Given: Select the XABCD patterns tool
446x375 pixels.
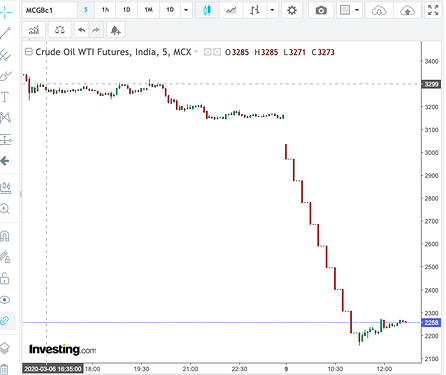Looking at the screenshot, I should coord(5,118).
